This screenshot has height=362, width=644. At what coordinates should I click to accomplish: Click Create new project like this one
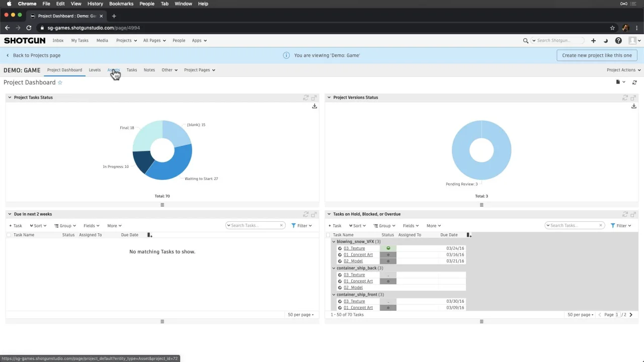click(x=597, y=55)
